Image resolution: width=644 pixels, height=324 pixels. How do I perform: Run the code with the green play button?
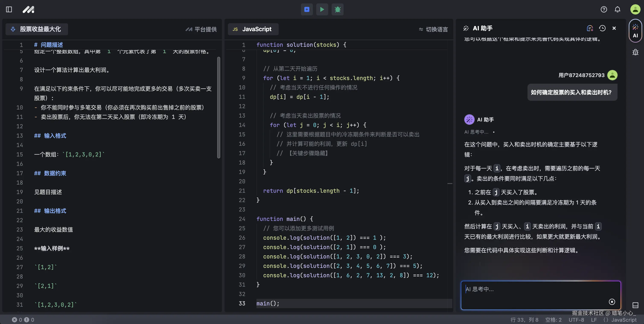[322, 9]
